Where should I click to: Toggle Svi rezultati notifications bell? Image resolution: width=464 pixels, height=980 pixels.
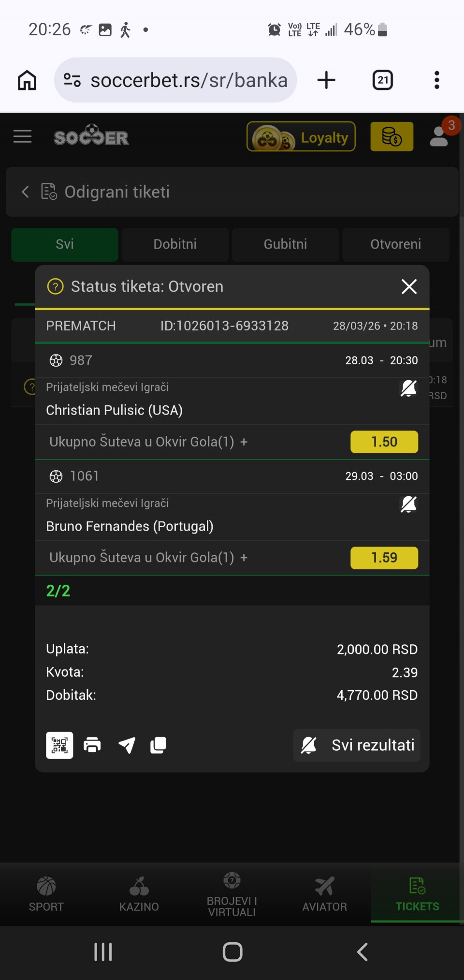[309, 745]
